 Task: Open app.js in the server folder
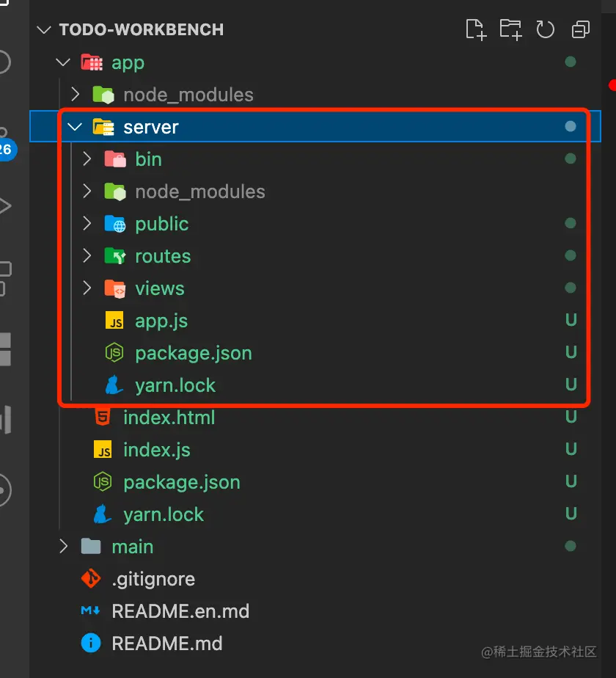pyautogui.click(x=161, y=321)
